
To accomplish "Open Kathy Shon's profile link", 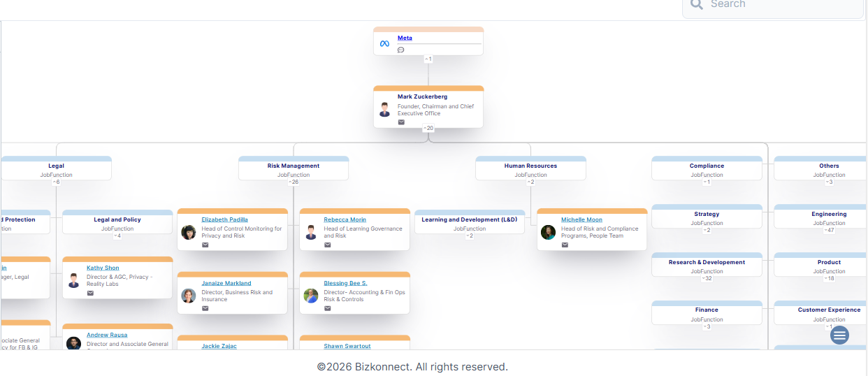I will point(103,268).
